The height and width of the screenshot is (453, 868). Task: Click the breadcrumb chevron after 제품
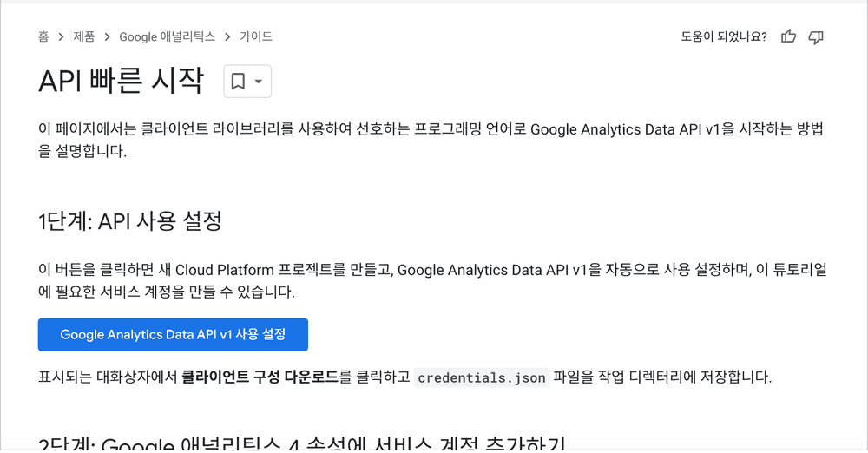(108, 37)
